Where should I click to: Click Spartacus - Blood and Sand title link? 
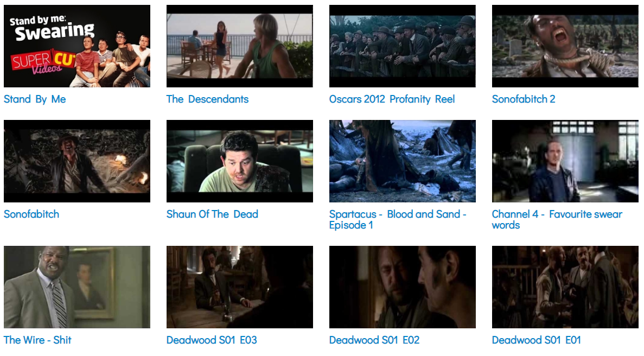[x=398, y=220]
